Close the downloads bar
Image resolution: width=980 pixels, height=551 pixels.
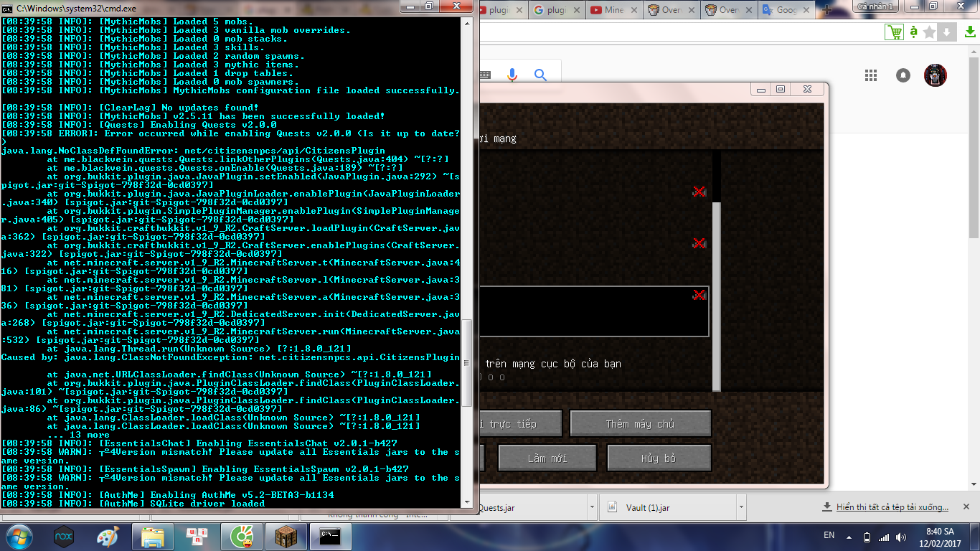(x=965, y=507)
